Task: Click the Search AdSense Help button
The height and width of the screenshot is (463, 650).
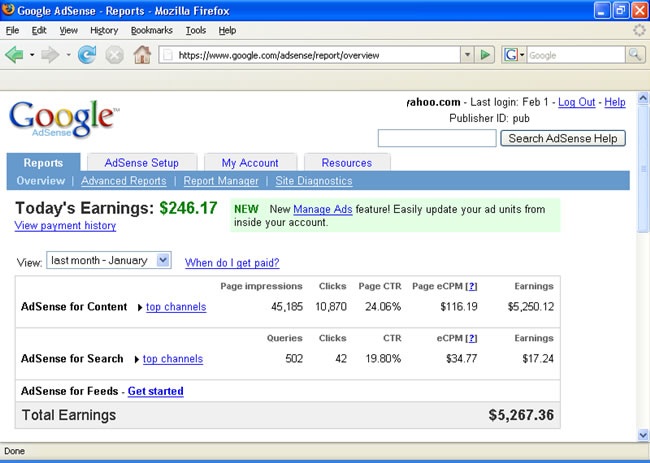Action: [x=563, y=138]
